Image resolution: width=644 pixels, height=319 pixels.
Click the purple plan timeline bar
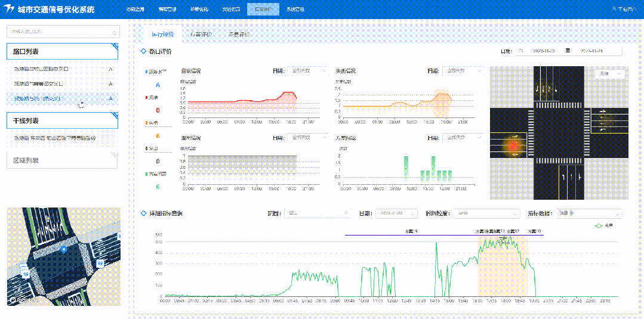444,236
